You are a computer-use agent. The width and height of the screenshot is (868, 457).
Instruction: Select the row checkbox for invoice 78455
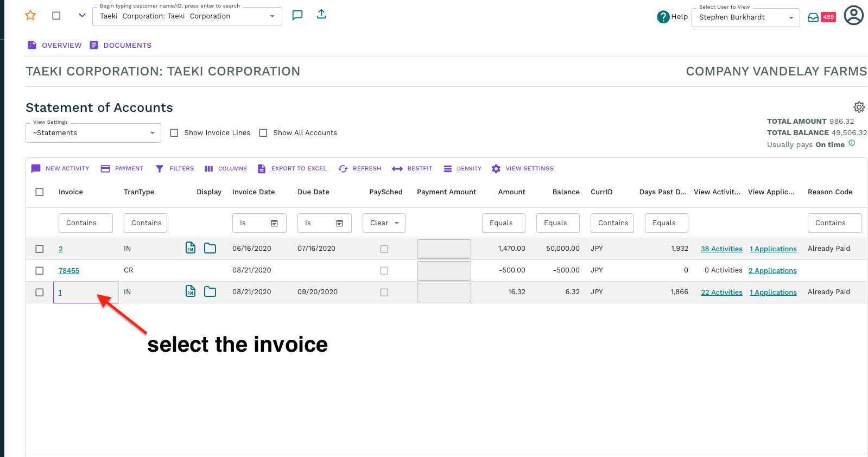click(x=40, y=270)
